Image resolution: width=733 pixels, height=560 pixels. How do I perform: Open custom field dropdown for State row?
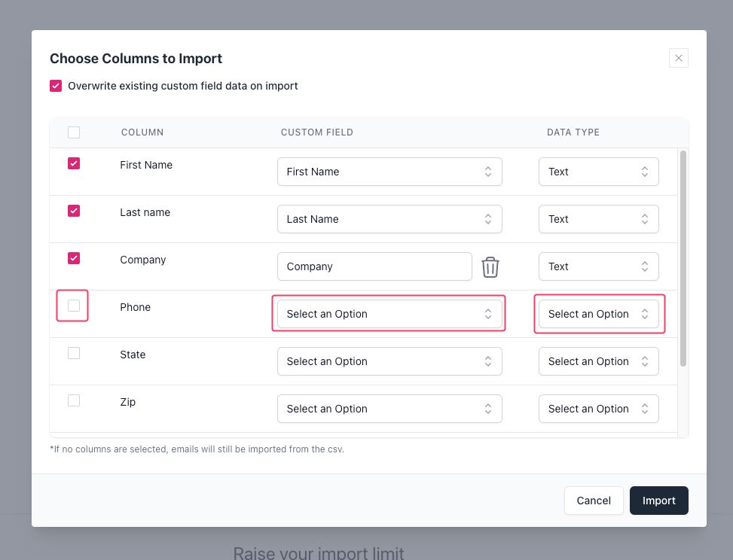389,361
